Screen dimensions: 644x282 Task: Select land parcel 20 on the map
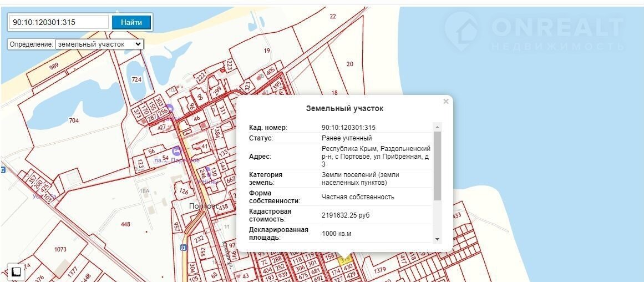pyautogui.click(x=349, y=64)
